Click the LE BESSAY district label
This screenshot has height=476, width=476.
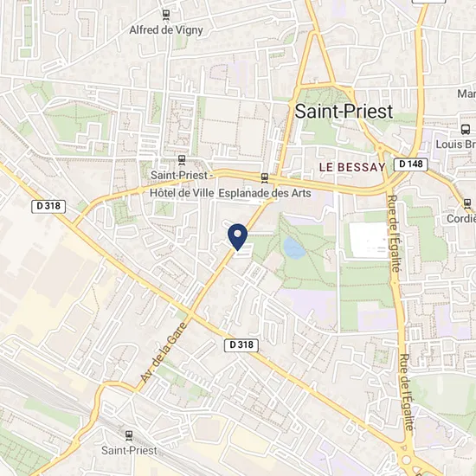pyautogui.click(x=352, y=167)
